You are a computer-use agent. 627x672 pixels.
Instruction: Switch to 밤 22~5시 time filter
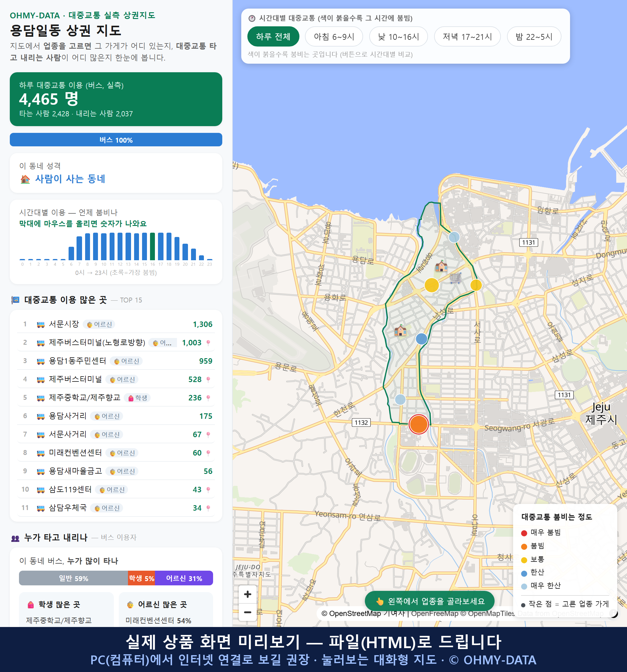[534, 36]
